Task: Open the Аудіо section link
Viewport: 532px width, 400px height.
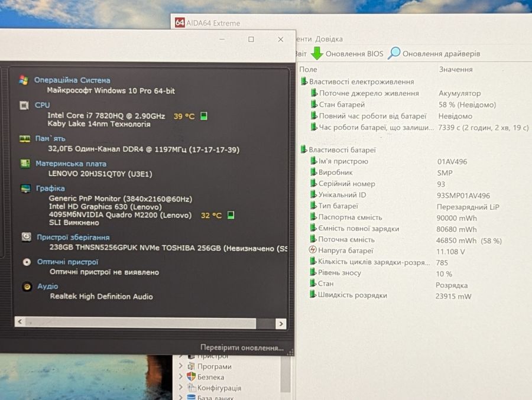Action: click(48, 287)
